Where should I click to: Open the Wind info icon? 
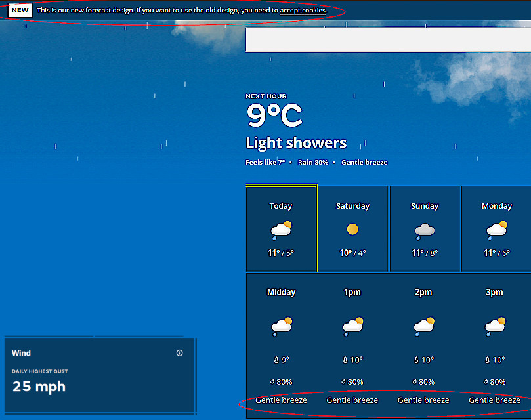179,353
